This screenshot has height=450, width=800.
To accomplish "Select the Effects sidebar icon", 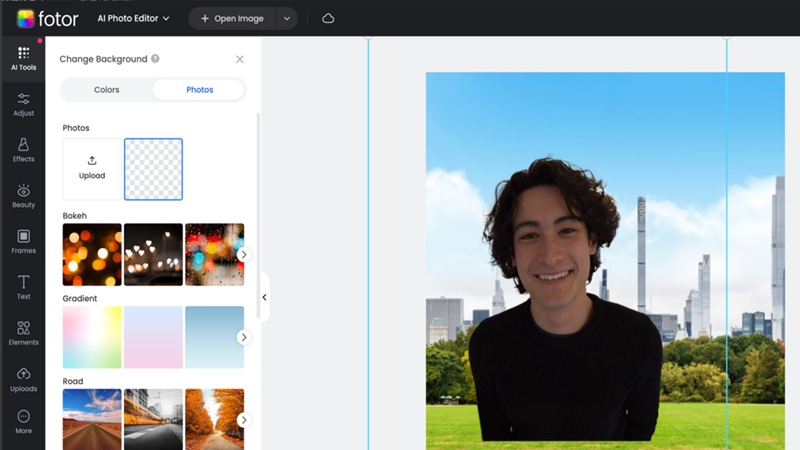I will pyautogui.click(x=22, y=151).
